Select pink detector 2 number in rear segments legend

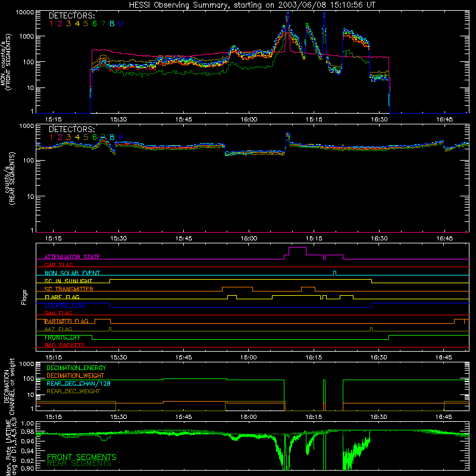60,137
